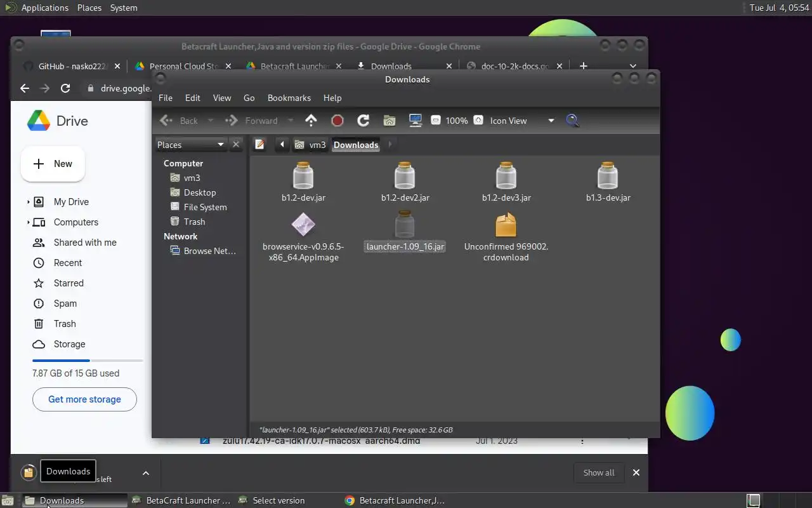Switch to the Personal Cloud Storage tab
Screen dimensions: 812x508
pos(184,66)
